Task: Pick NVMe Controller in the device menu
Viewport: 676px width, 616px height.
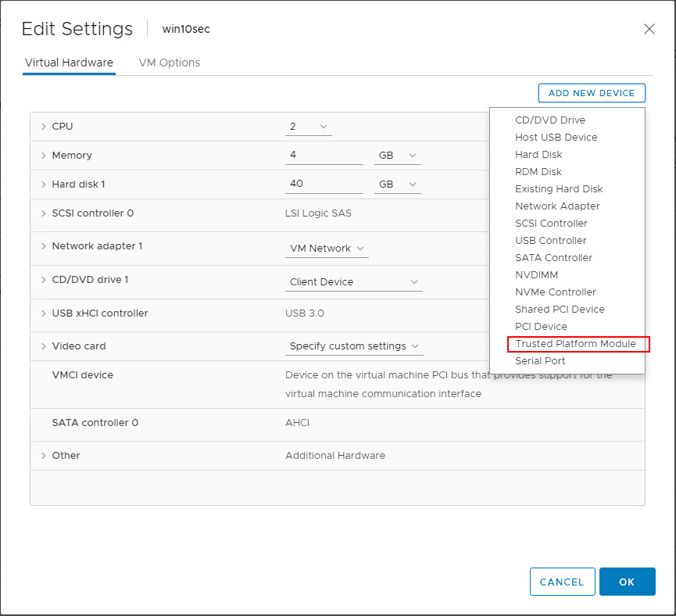Action: tap(555, 292)
